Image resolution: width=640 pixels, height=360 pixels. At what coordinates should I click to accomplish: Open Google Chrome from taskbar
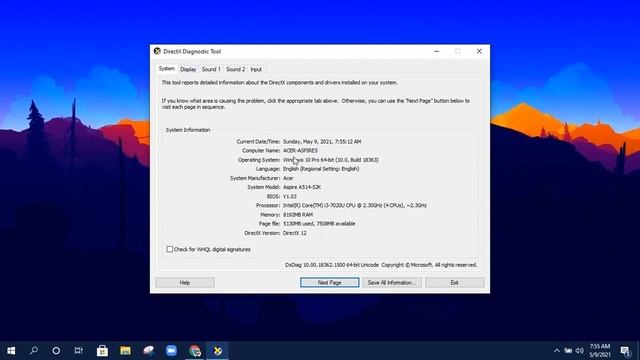195,351
